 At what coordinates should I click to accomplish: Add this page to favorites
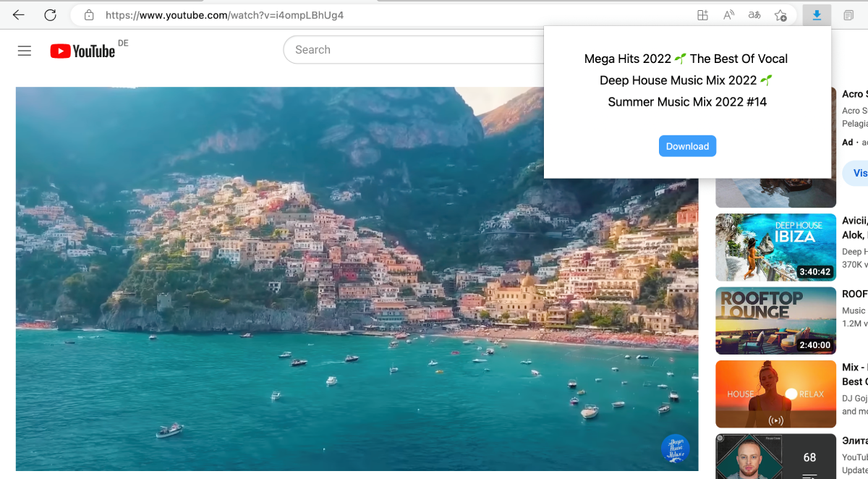tap(780, 14)
